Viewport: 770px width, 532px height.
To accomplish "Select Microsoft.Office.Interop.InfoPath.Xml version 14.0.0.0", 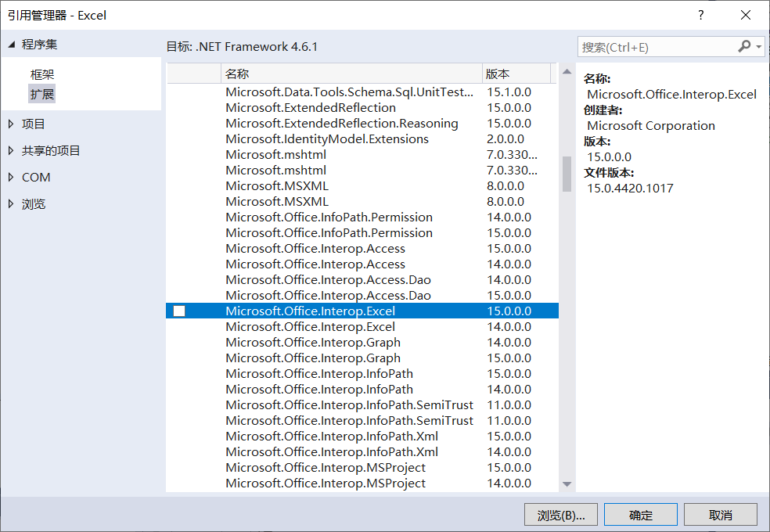I will click(x=362, y=452).
